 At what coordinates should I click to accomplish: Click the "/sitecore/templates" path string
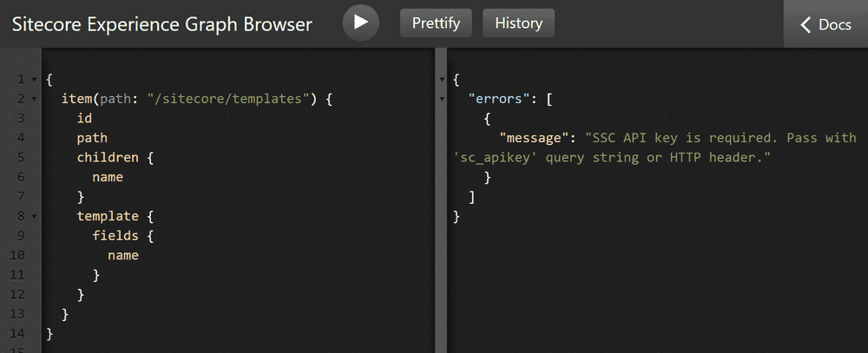coord(228,99)
